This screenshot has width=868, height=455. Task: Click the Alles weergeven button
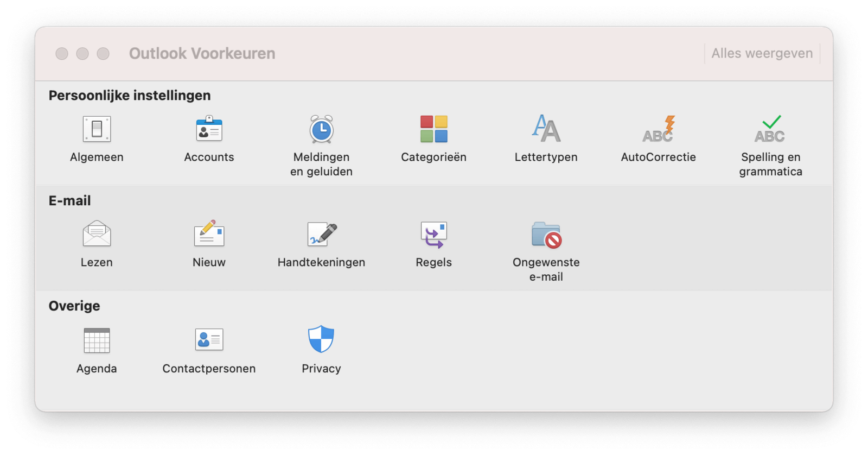click(762, 53)
